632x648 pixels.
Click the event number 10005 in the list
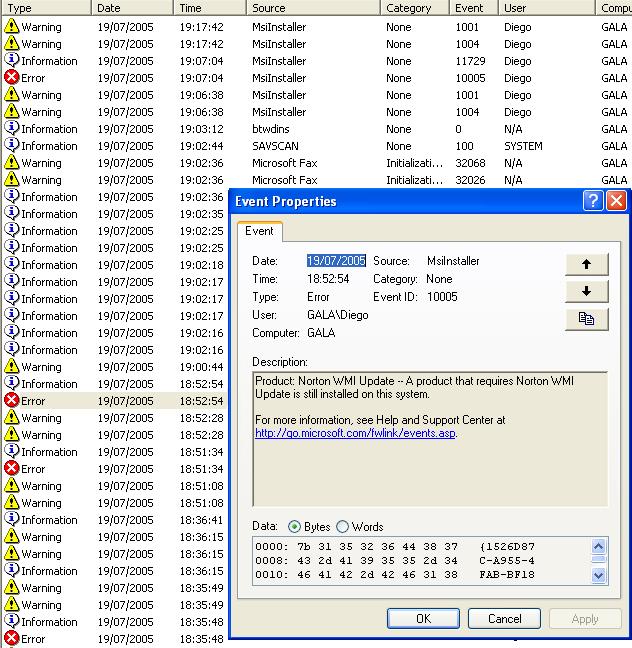click(470, 78)
